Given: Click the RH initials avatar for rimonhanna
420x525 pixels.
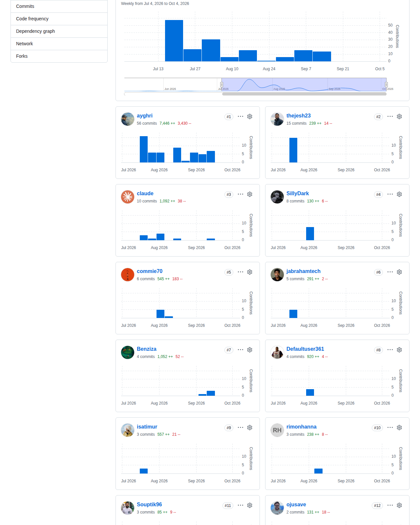Looking at the screenshot, I should 277,430.
